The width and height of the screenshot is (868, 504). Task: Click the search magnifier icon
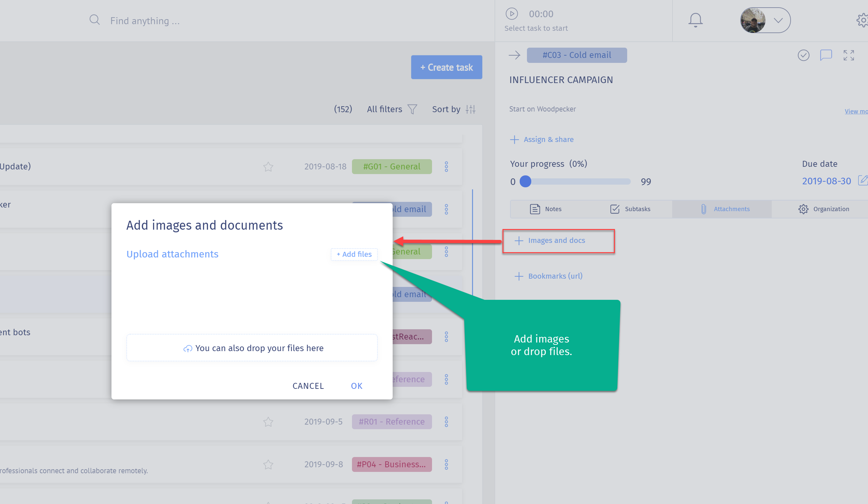click(x=94, y=20)
